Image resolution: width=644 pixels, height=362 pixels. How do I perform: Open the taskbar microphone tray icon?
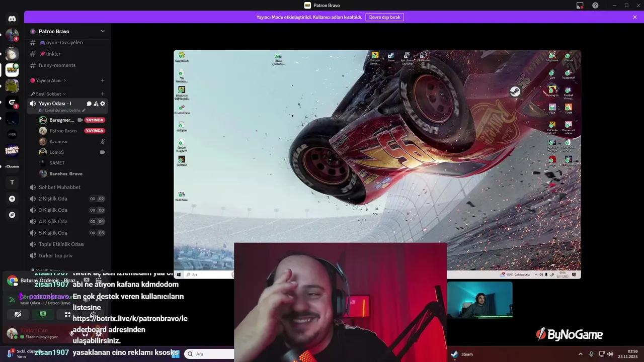tap(591, 354)
